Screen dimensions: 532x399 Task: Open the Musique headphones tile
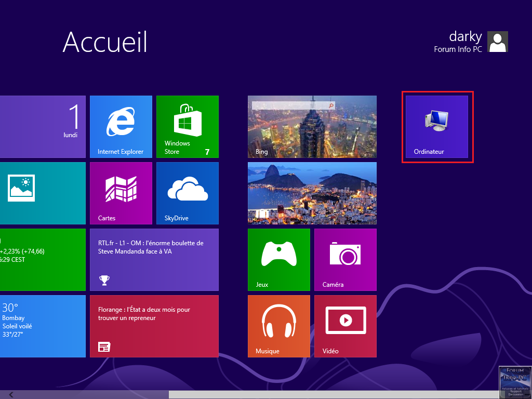point(278,326)
